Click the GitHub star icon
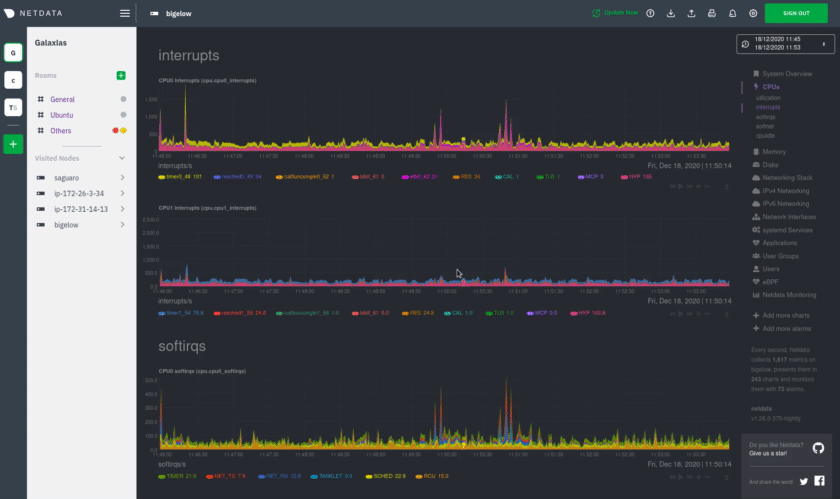The height and width of the screenshot is (499, 840). pos(818,448)
